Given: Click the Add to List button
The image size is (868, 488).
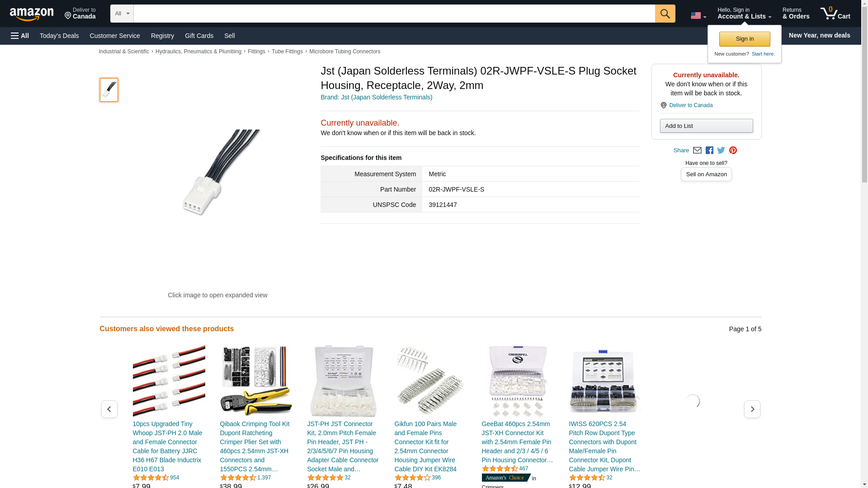Looking at the screenshot, I should click(x=706, y=126).
